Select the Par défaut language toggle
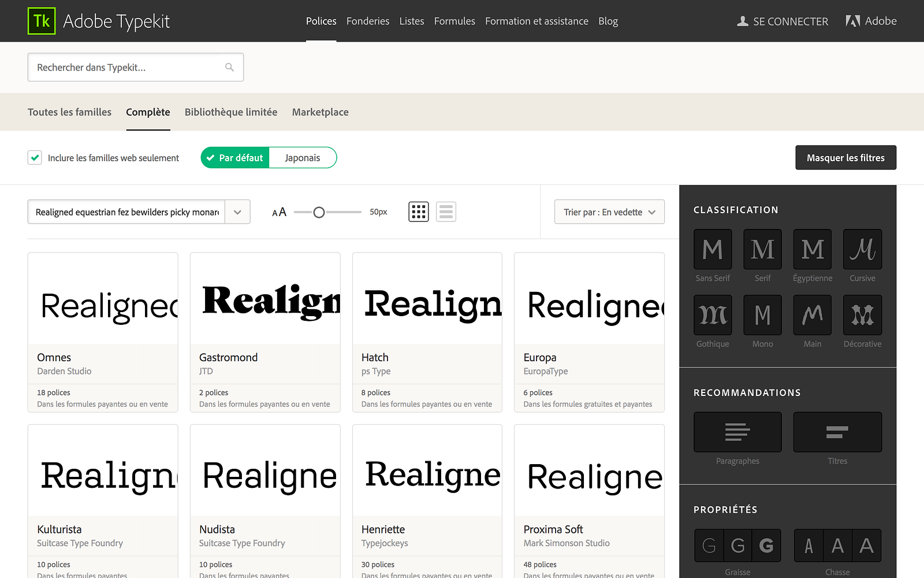The width and height of the screenshot is (924, 578). pyautogui.click(x=235, y=158)
